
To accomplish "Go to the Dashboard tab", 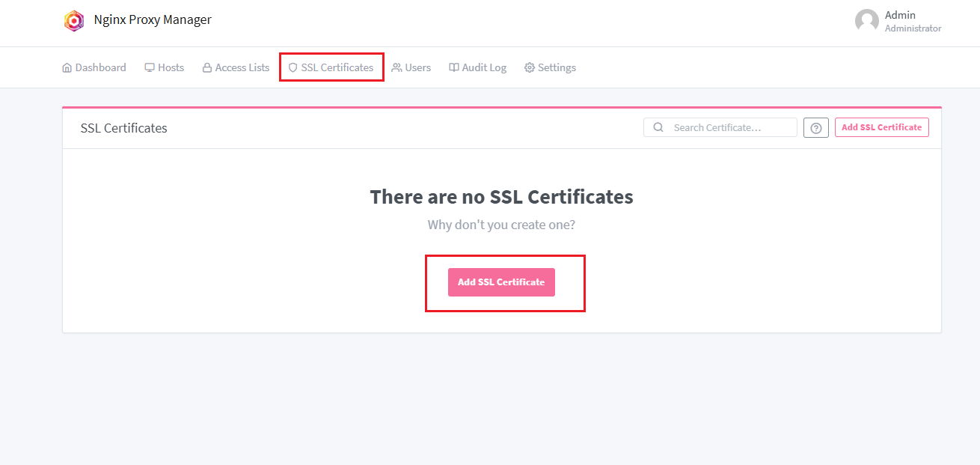I will (x=100, y=67).
